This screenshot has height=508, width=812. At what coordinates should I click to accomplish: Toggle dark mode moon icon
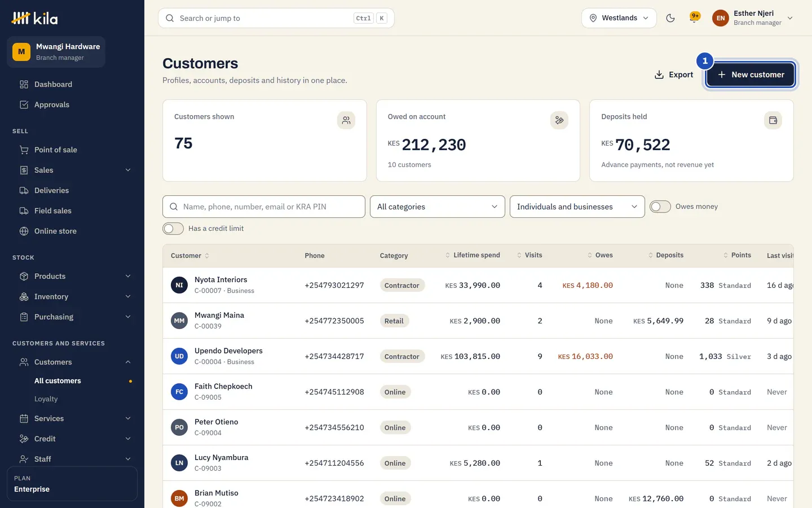670,18
